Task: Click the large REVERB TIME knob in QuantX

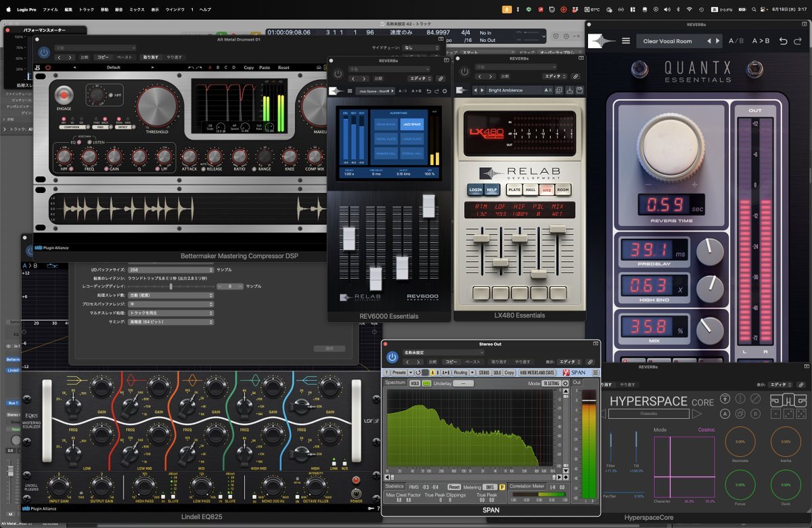Action: tap(670, 146)
